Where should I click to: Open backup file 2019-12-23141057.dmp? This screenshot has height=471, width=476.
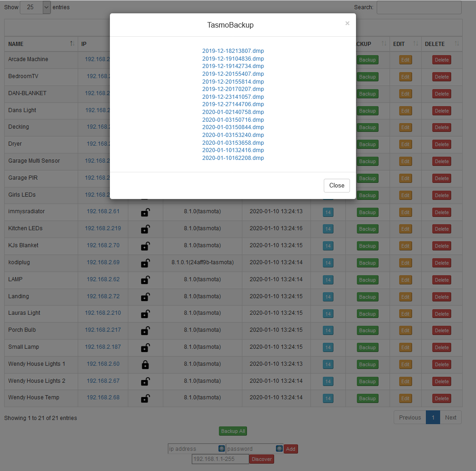pos(233,97)
